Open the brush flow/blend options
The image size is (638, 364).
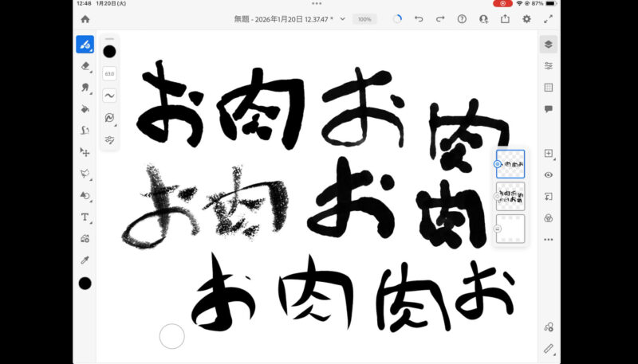109,118
